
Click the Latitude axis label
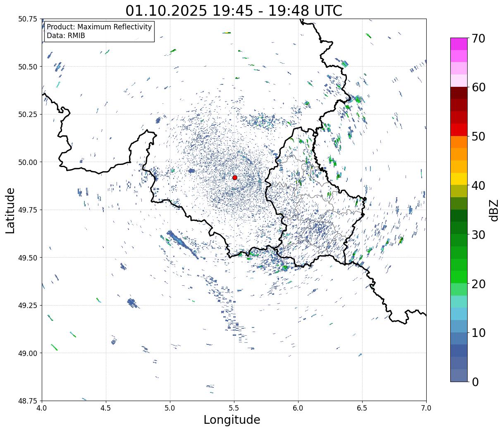pos(10,210)
